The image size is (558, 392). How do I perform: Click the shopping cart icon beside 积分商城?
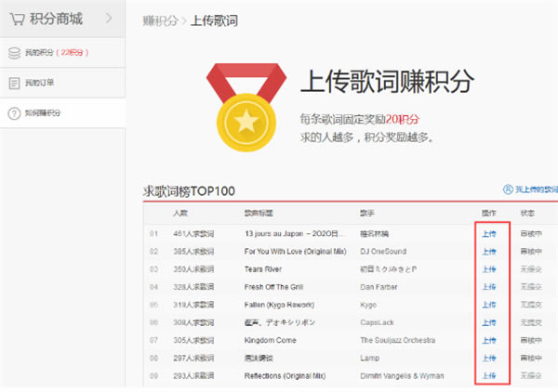pyautogui.click(x=17, y=19)
